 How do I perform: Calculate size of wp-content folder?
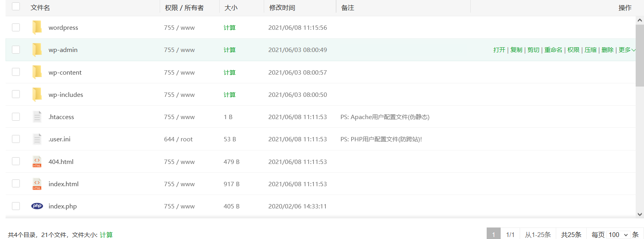tap(230, 72)
